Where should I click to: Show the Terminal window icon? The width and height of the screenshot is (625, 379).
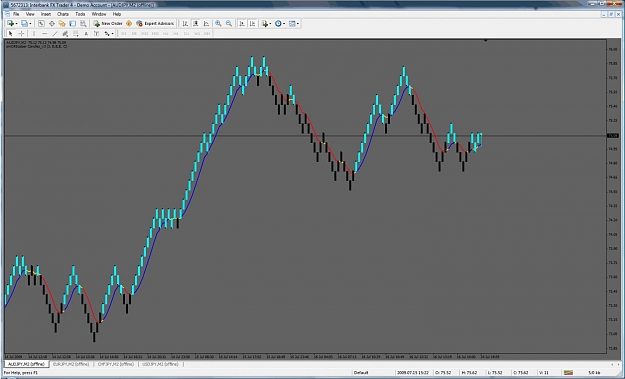coord(72,24)
